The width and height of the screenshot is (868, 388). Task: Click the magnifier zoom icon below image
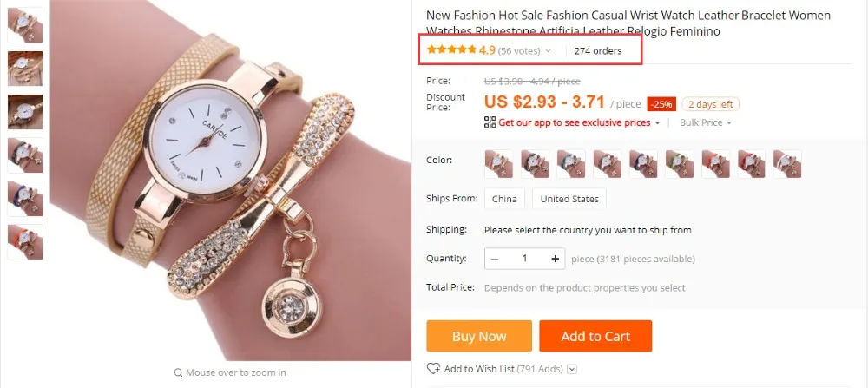point(178,372)
